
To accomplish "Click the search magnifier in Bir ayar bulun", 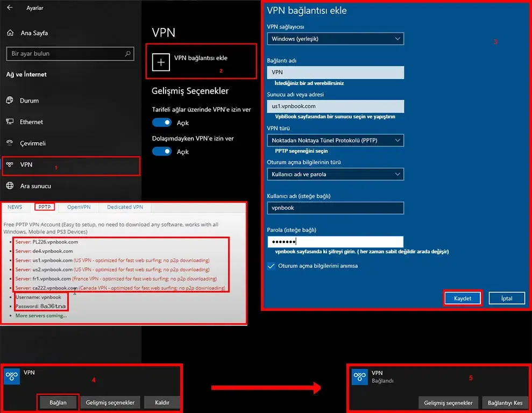I will (x=127, y=54).
